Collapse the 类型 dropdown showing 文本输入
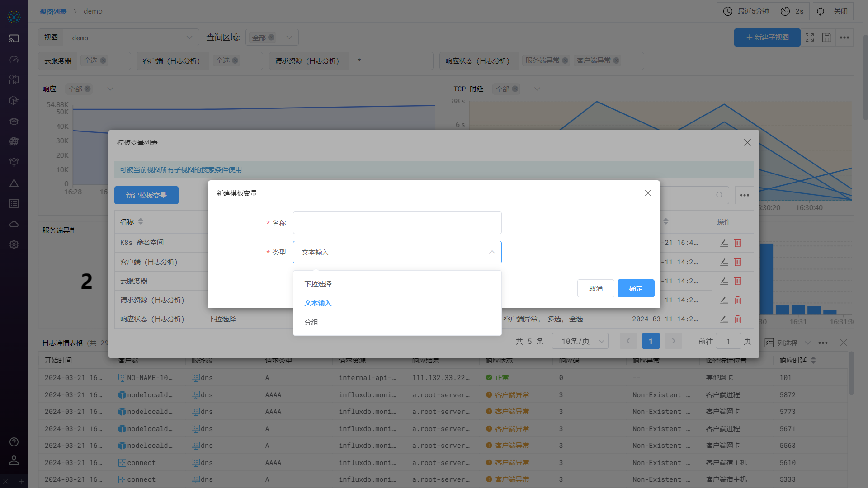The width and height of the screenshot is (868, 488). point(492,252)
